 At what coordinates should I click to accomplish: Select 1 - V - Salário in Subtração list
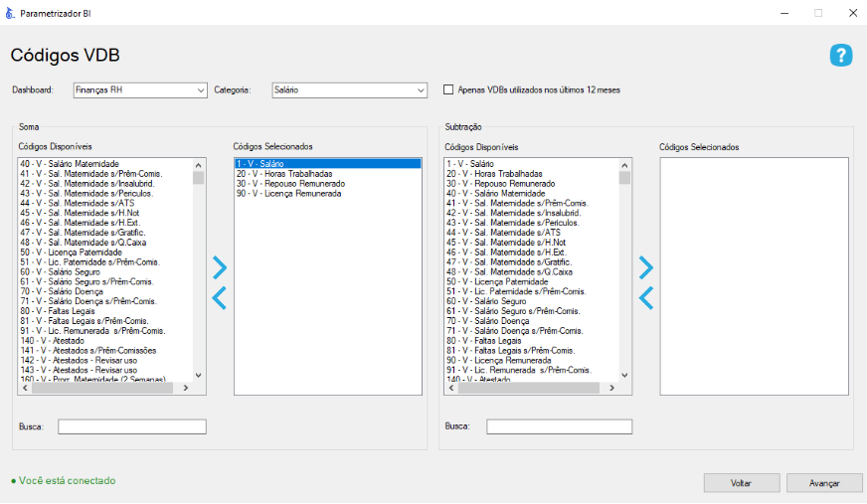[470, 164]
